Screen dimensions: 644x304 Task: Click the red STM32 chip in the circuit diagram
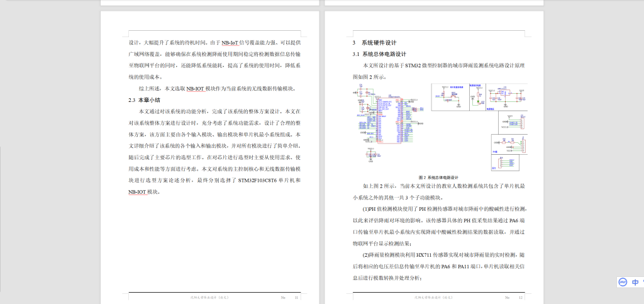[x=388, y=120]
